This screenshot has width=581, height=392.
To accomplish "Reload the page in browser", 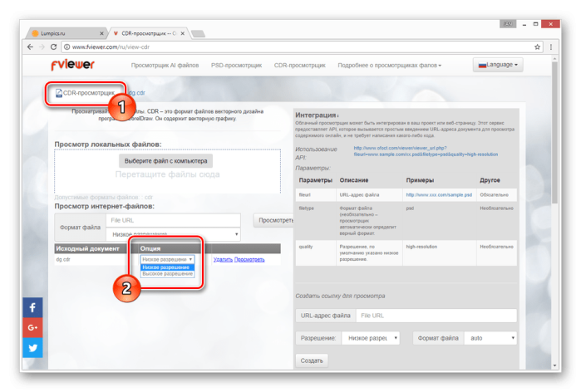I will (53, 47).
